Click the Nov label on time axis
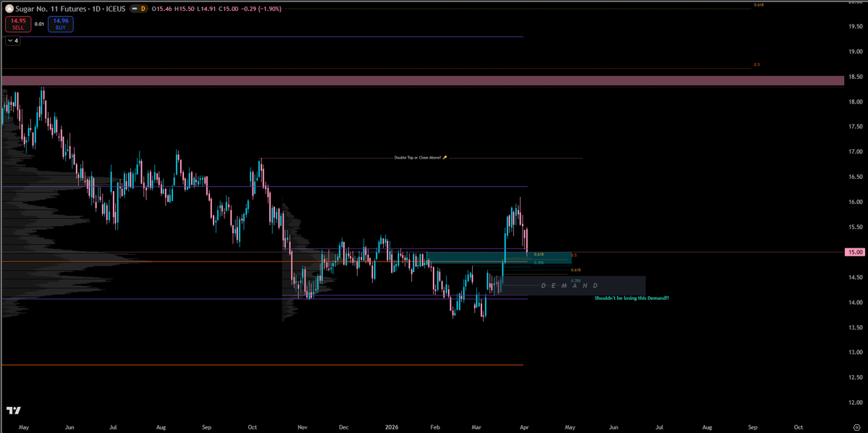This screenshot has height=433, width=868. click(303, 427)
